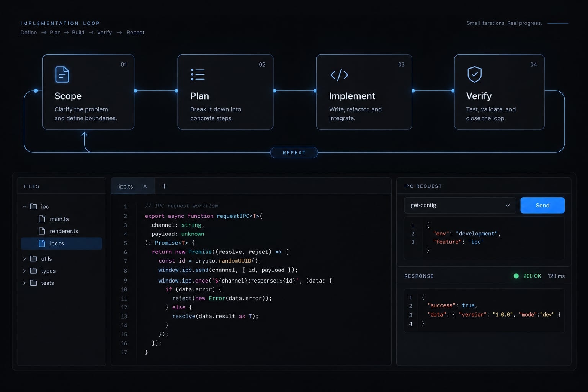Open main.ts in the file tree

pos(59,219)
